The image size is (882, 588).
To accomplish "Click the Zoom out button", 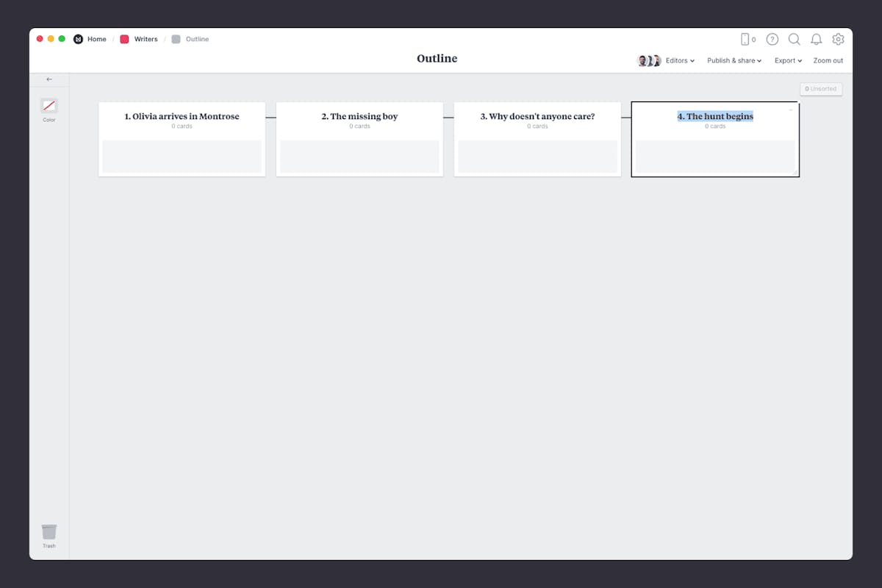I will coord(828,60).
